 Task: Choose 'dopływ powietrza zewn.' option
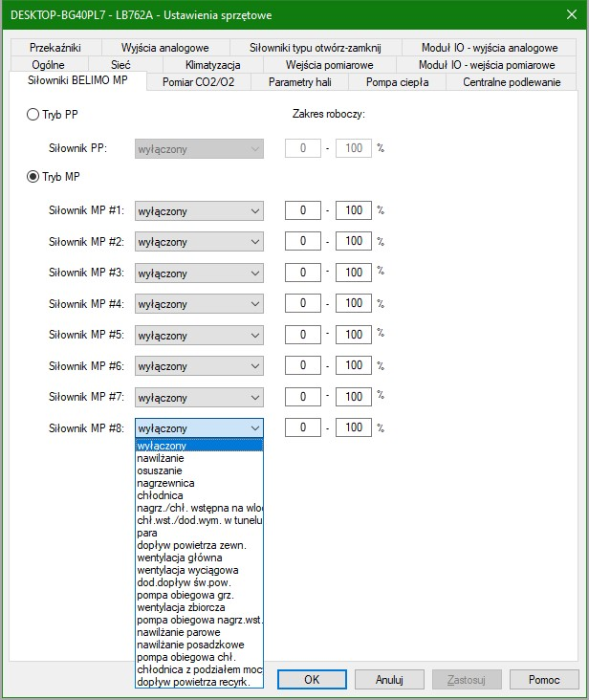point(199,545)
